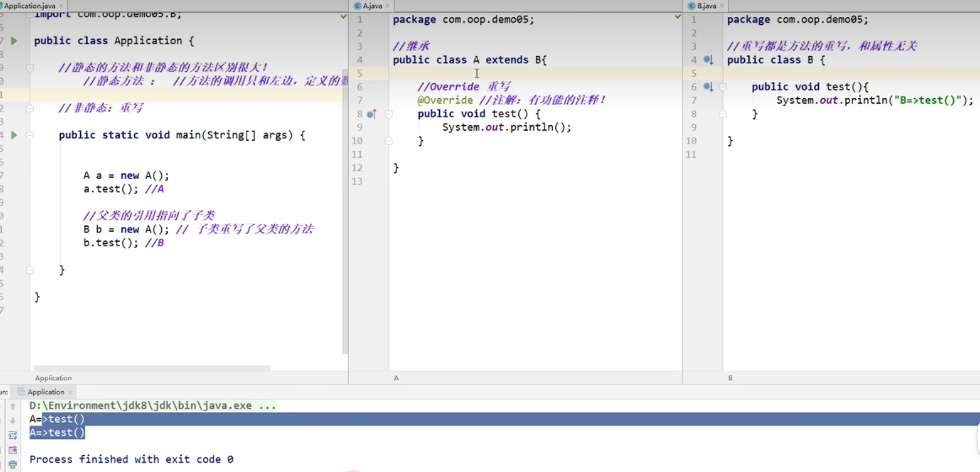Click 'Process finished with exit code 0'
The image size is (980, 472).
131,459
